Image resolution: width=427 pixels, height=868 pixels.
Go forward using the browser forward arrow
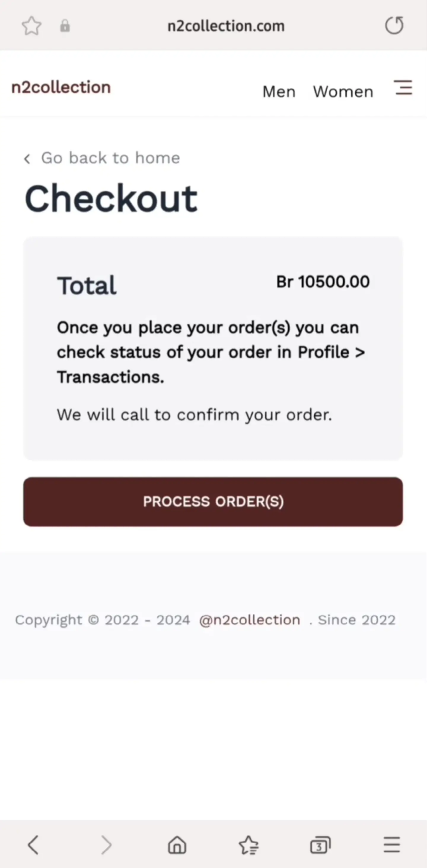coord(106,844)
